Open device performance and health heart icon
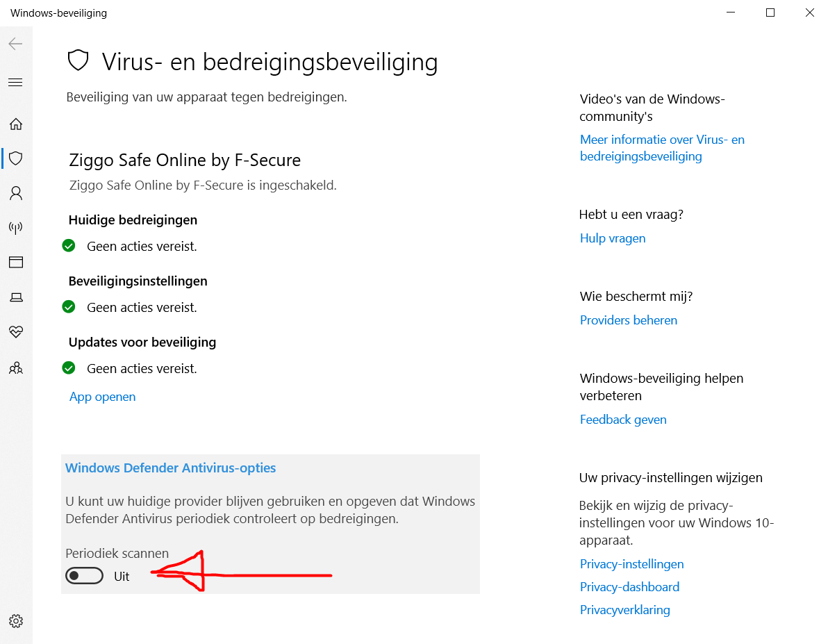Viewport: 828px width, 644px height. [x=16, y=332]
